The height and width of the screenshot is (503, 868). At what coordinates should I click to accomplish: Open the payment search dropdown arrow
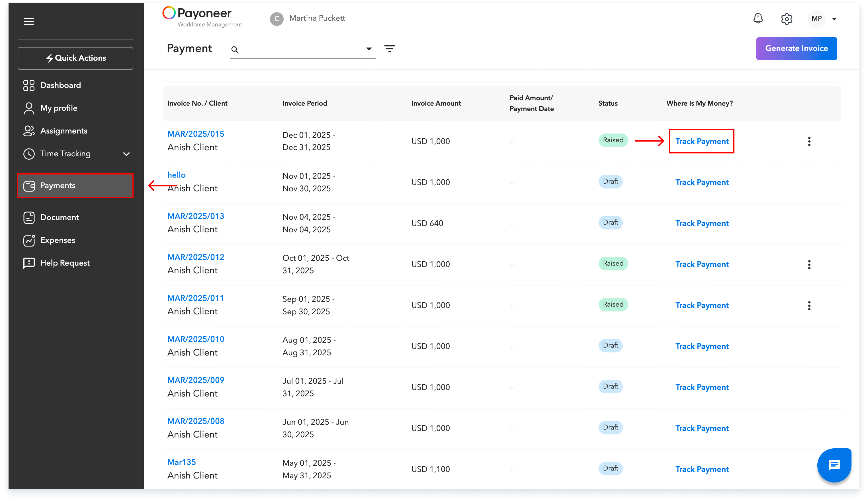click(x=369, y=49)
